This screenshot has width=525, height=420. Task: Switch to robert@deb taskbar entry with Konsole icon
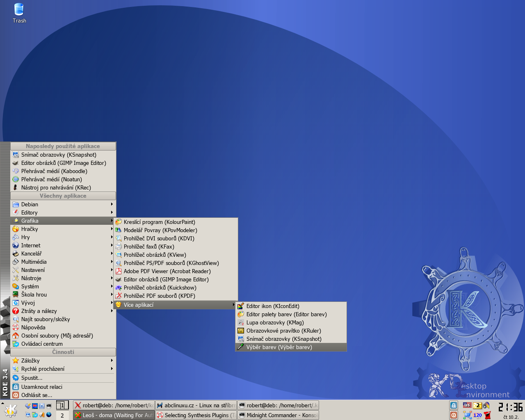click(278, 405)
